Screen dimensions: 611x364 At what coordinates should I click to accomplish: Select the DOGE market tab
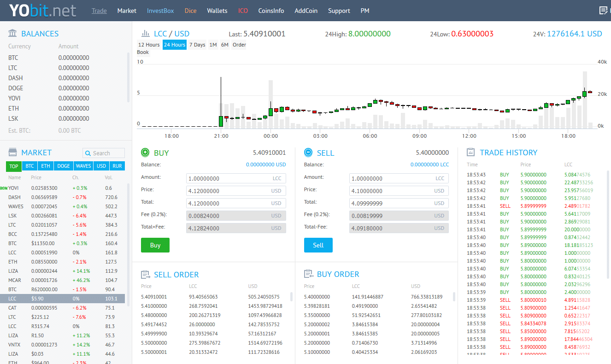pos(64,166)
